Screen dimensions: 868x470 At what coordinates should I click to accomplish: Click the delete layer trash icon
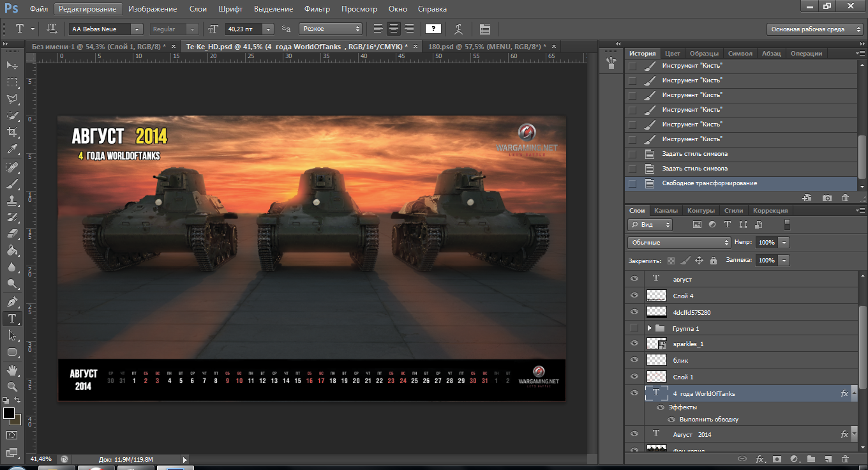coord(845,459)
